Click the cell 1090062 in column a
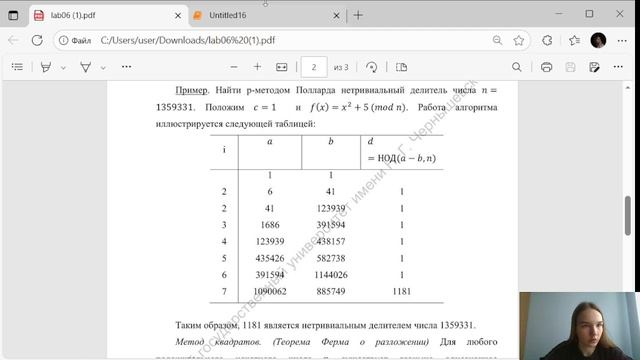640x360 pixels. (x=270, y=291)
